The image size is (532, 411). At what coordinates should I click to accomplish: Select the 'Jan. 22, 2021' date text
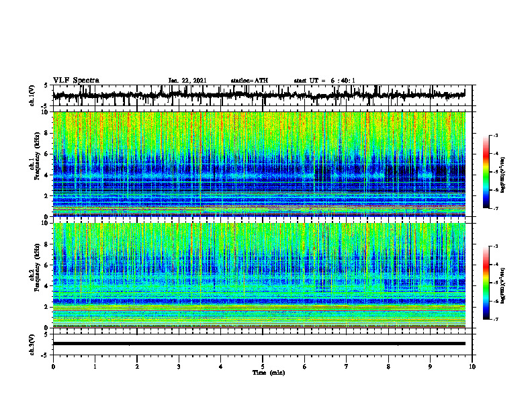187,81
